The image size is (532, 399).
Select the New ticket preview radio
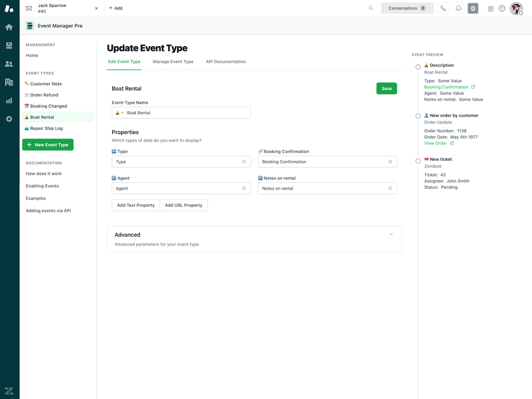pos(418,161)
